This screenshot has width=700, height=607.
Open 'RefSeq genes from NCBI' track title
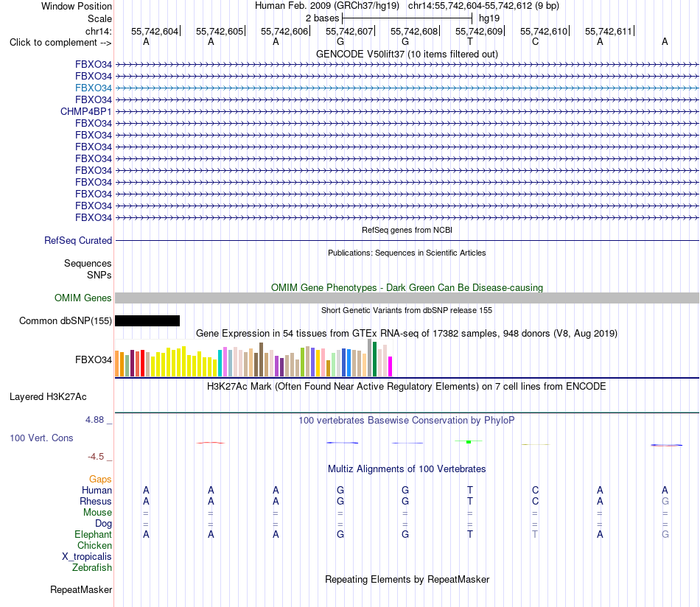click(407, 230)
